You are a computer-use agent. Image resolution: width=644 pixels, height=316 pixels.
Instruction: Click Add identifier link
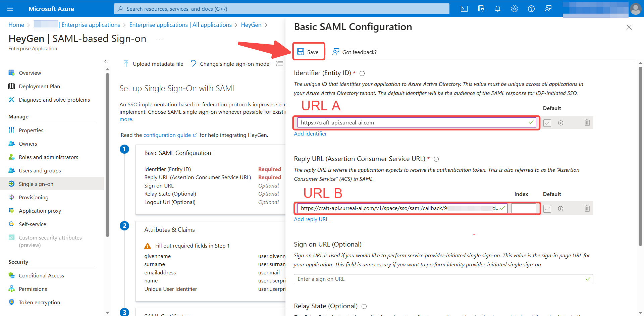pos(310,134)
